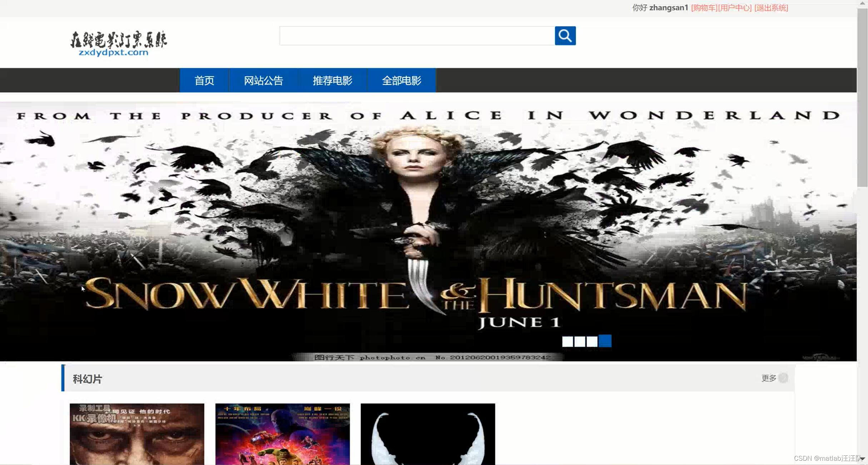Open the 用户中心 link

coord(735,8)
